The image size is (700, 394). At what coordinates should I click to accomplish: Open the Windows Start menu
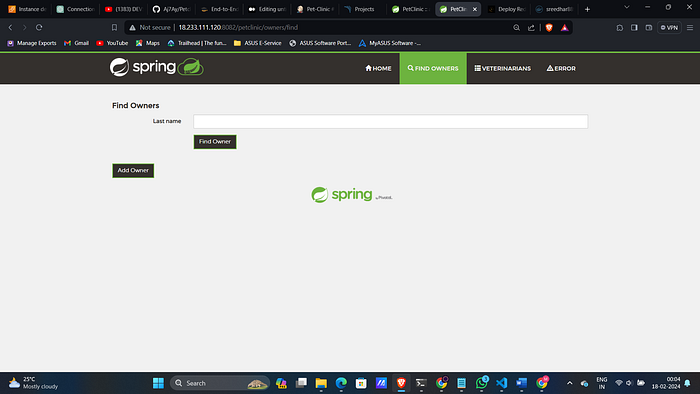tap(158, 383)
